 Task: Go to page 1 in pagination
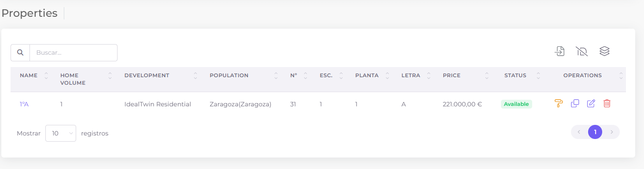(595, 132)
